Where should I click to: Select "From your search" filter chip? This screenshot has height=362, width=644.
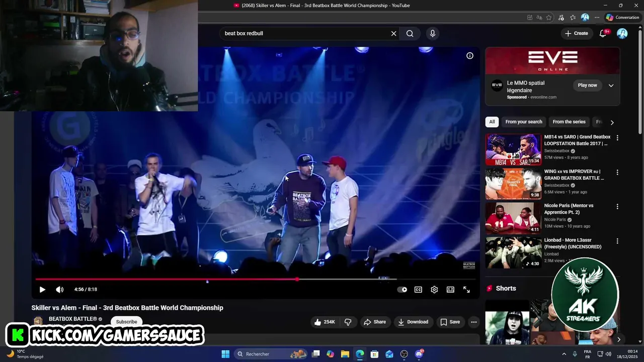524,122
